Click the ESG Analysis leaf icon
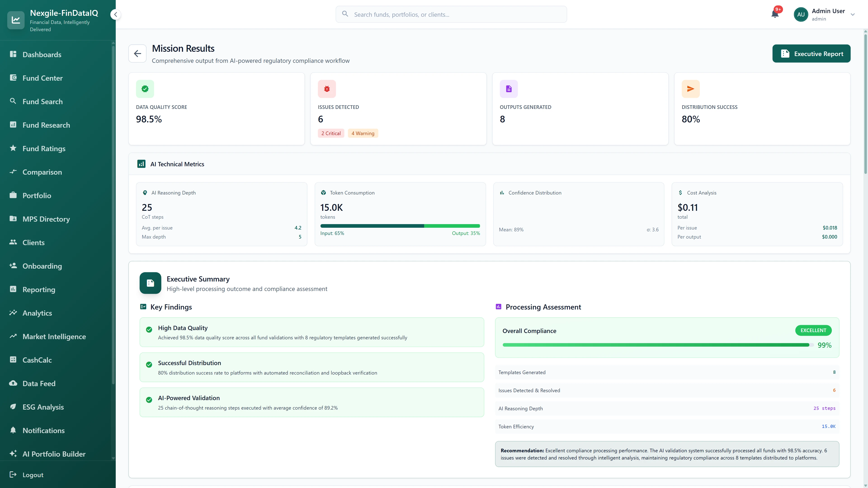868x488 pixels. point(13,407)
